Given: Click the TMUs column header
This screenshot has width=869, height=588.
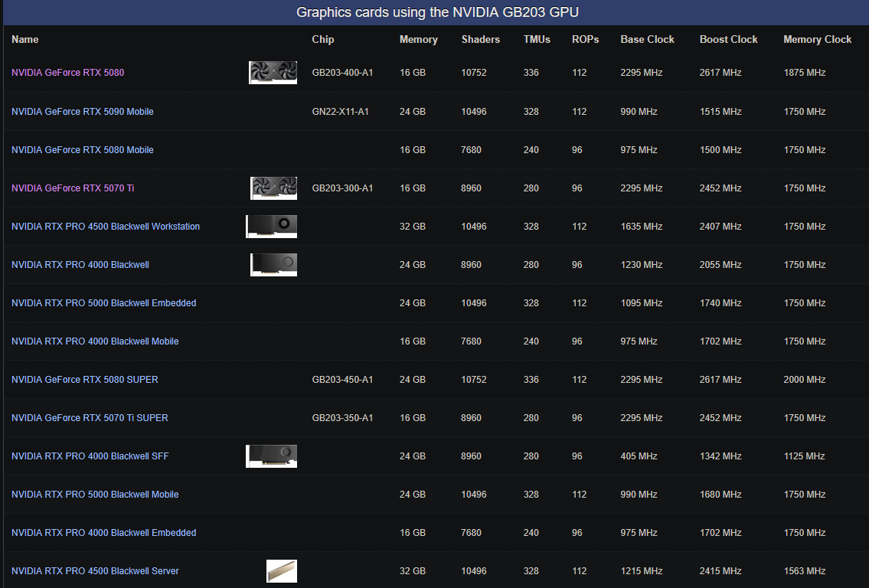Looking at the screenshot, I should [537, 39].
